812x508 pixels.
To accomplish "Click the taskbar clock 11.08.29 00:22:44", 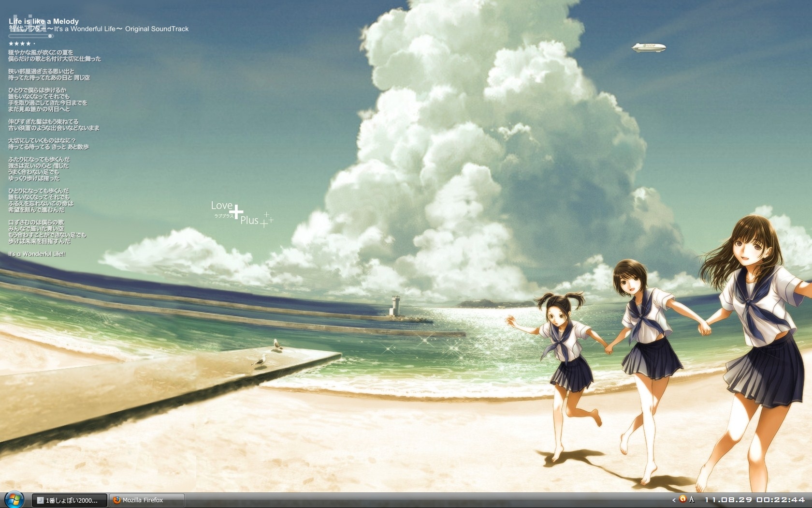I will point(755,500).
